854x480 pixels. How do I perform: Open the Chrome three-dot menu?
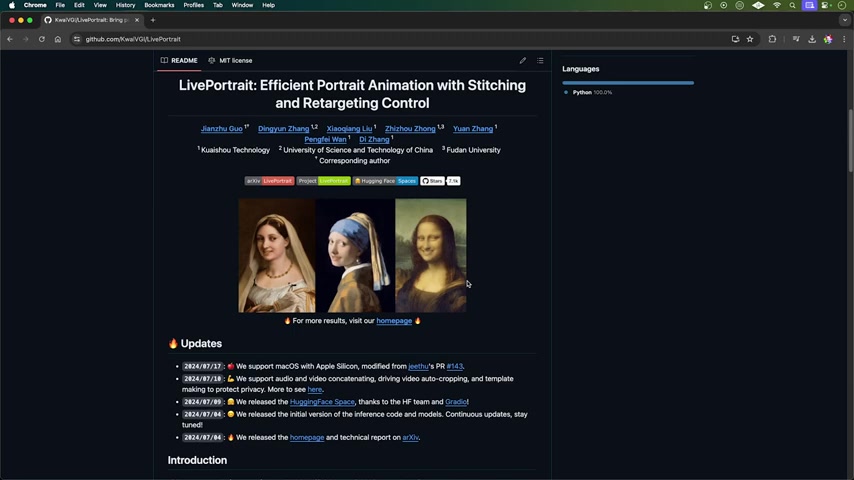(844, 39)
